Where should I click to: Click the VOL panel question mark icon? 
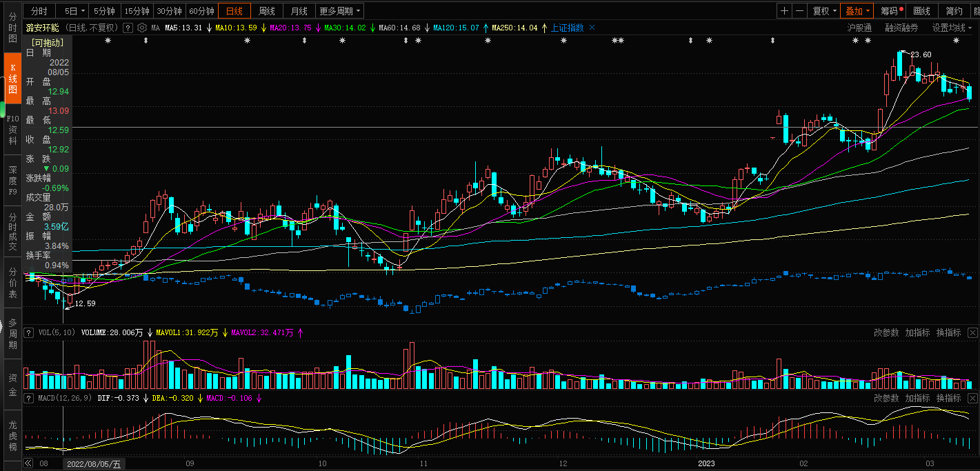(x=29, y=332)
